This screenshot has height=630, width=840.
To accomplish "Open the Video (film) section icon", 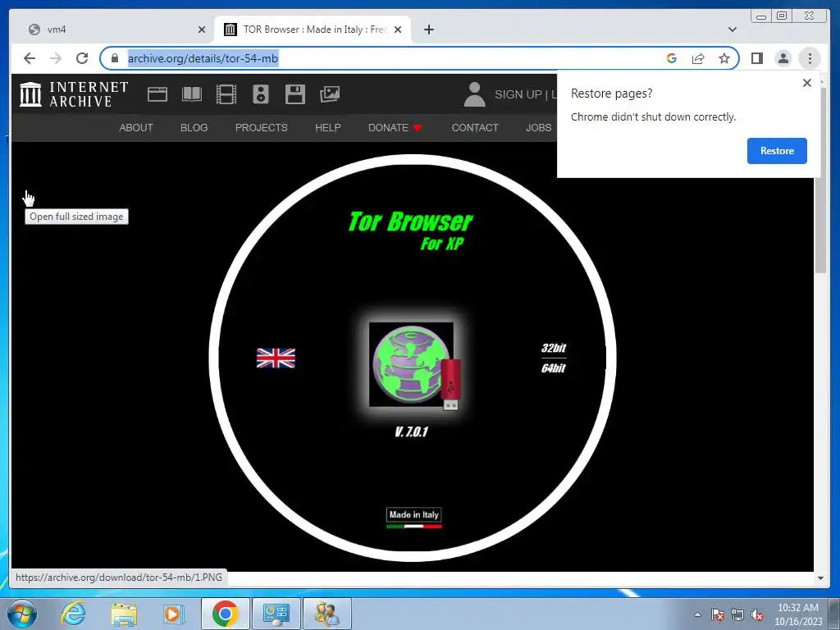I will (x=226, y=94).
